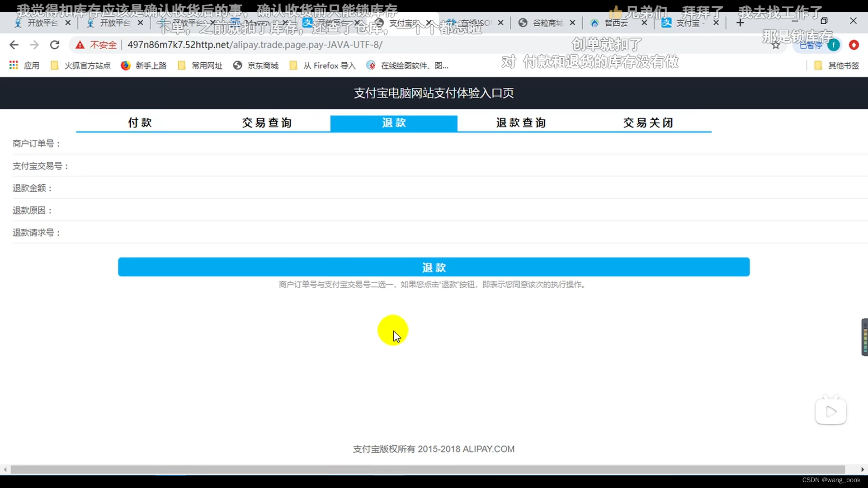Bookmark this page with the star icon

click(x=776, y=45)
